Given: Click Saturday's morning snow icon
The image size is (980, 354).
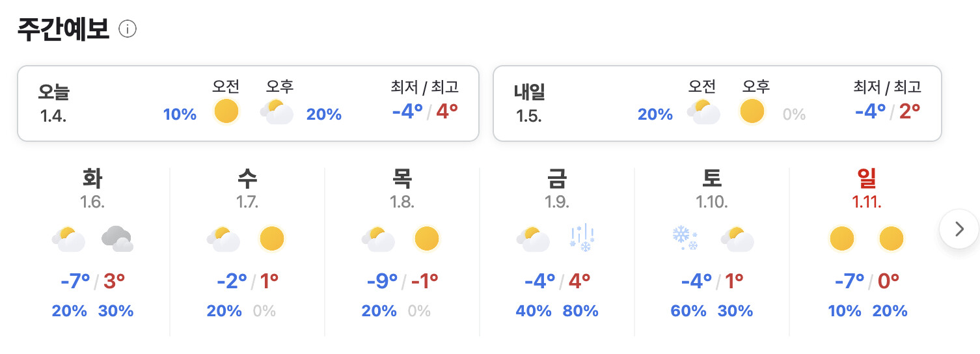Looking at the screenshot, I should [x=685, y=239].
